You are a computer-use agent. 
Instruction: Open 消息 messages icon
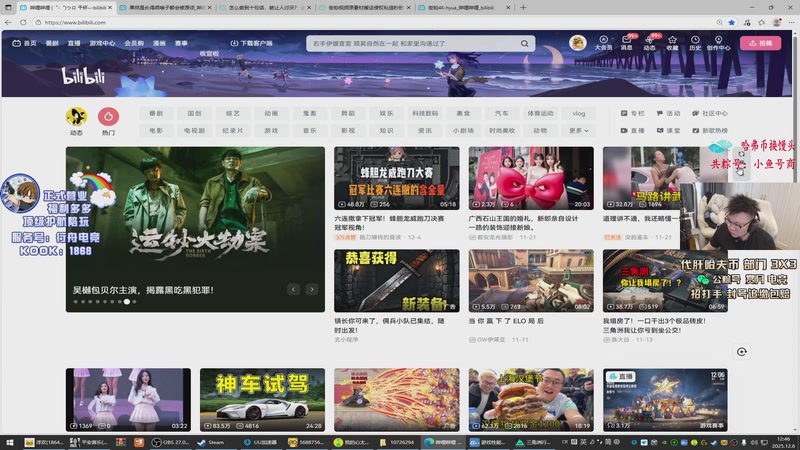(x=627, y=43)
